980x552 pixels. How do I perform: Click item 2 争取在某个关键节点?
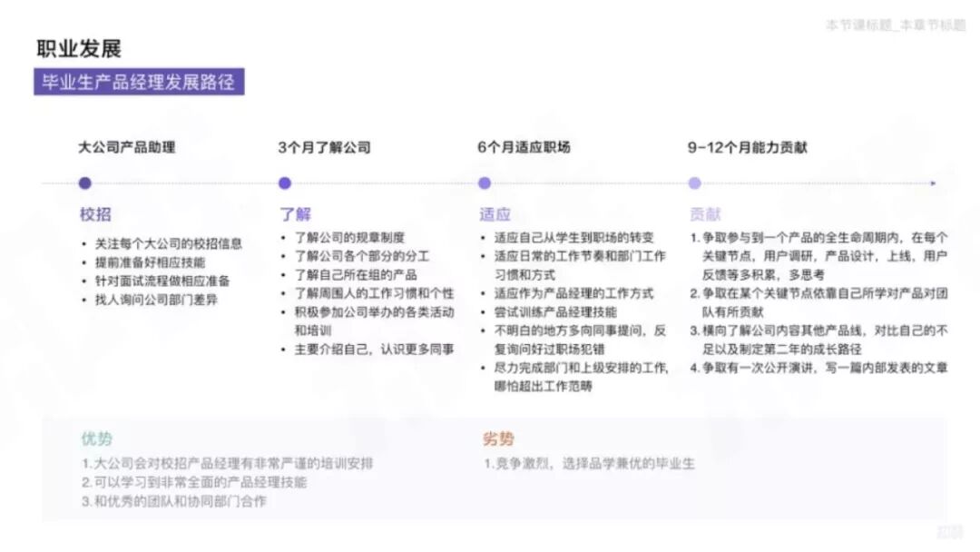coord(818,302)
